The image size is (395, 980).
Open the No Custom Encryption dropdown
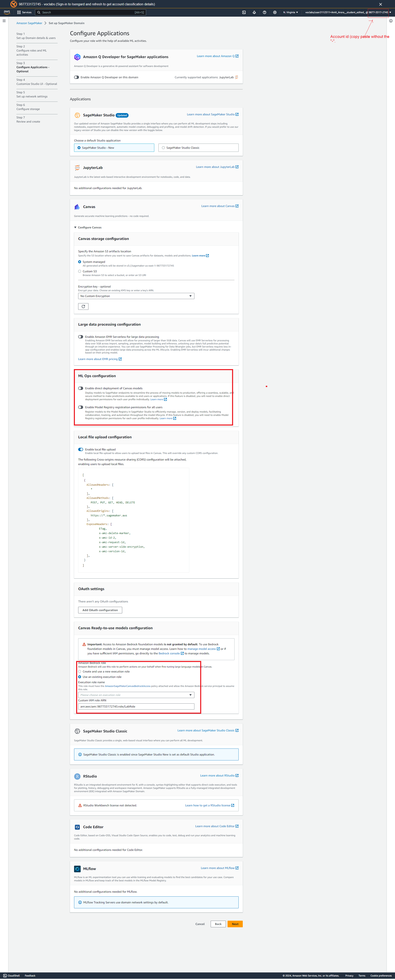point(136,296)
